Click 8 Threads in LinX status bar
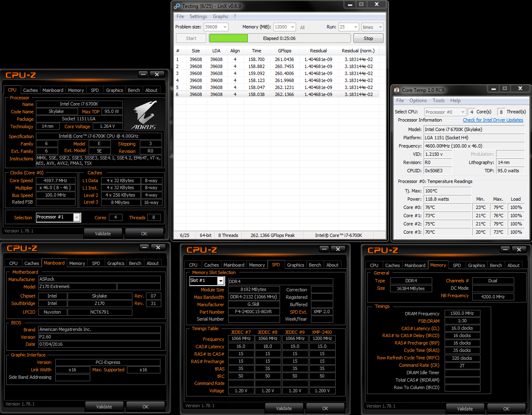 228,235
